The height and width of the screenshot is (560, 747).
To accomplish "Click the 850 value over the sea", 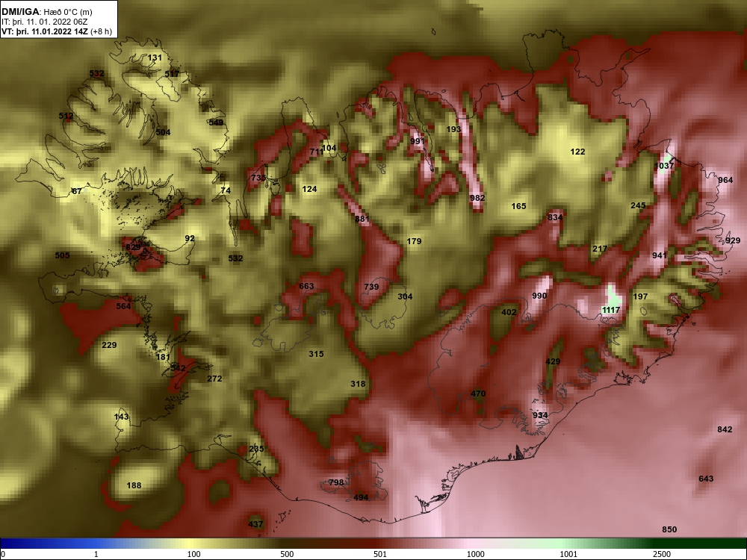I will (x=669, y=529).
